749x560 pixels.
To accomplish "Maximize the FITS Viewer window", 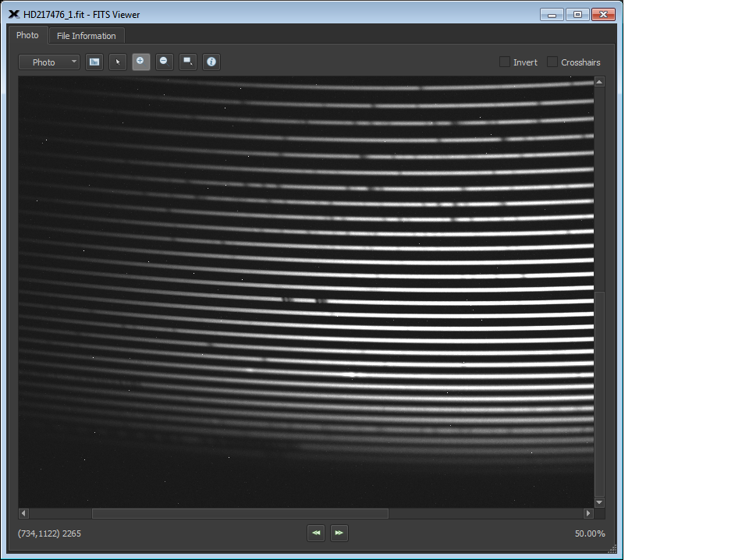I will (x=577, y=15).
